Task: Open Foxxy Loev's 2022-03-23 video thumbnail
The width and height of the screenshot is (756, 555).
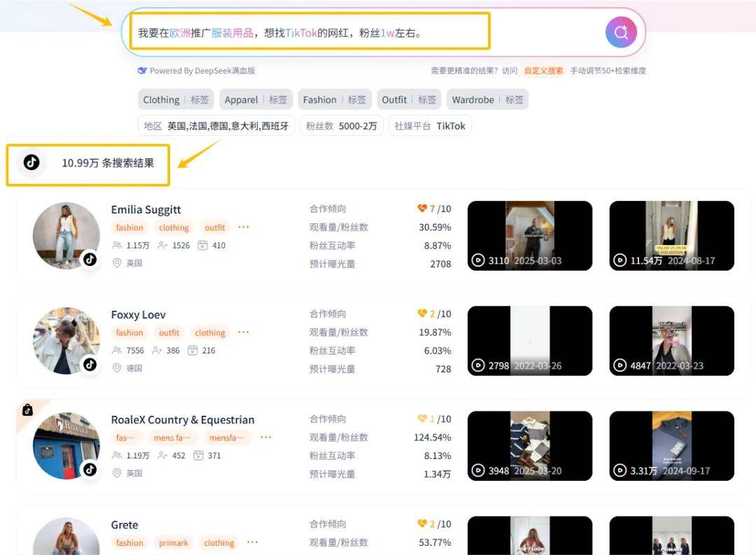Action: tap(671, 341)
